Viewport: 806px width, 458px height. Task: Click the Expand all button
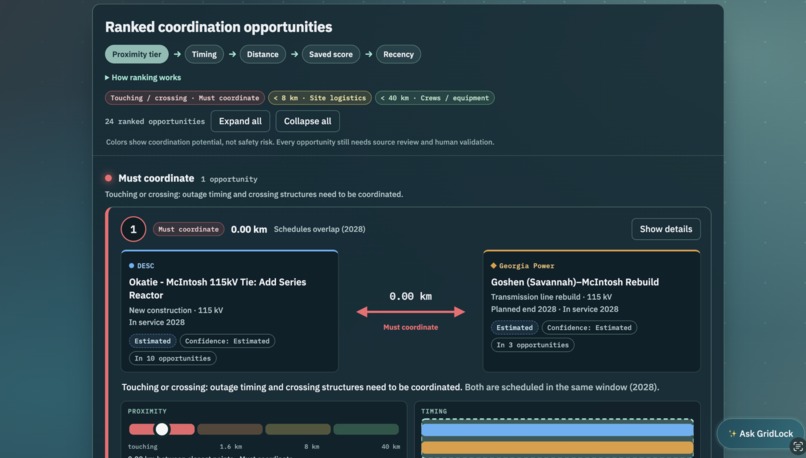click(x=240, y=121)
